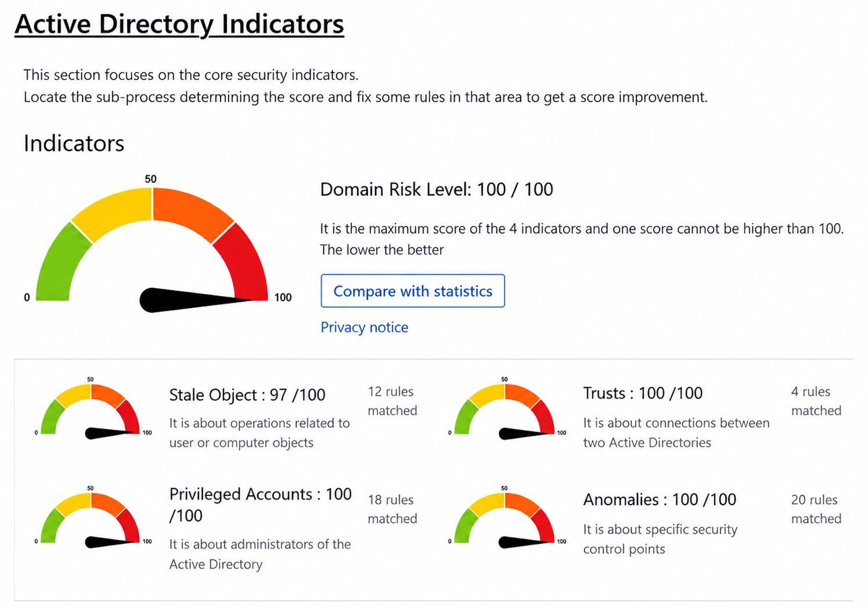
Task: Click 'It is about connections between' description
Action: [676, 433]
